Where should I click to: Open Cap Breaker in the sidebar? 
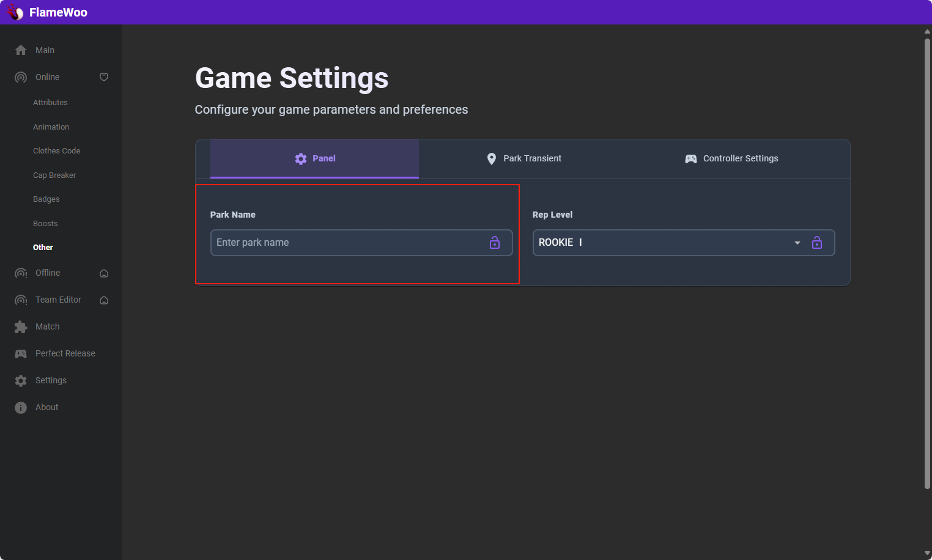tap(54, 175)
